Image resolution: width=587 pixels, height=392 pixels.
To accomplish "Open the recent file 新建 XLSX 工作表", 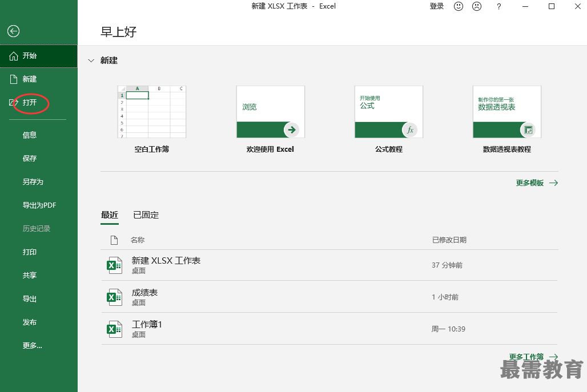I will click(x=329, y=265).
